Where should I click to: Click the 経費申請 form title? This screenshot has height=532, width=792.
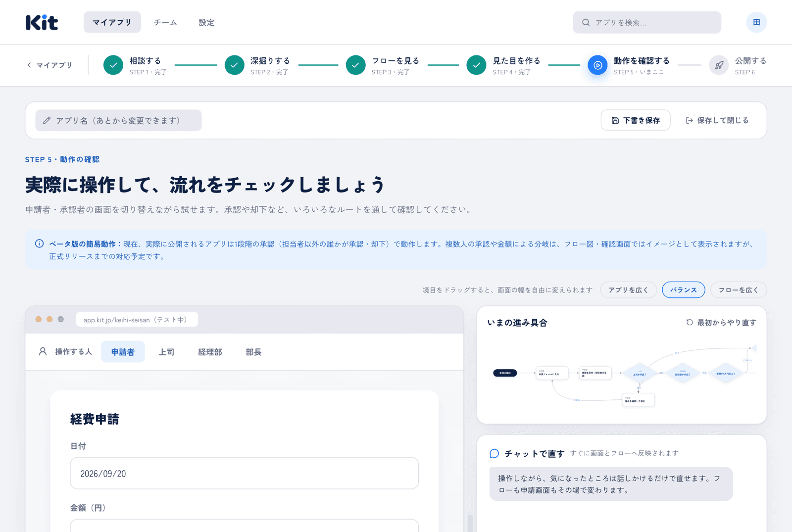pos(95,419)
